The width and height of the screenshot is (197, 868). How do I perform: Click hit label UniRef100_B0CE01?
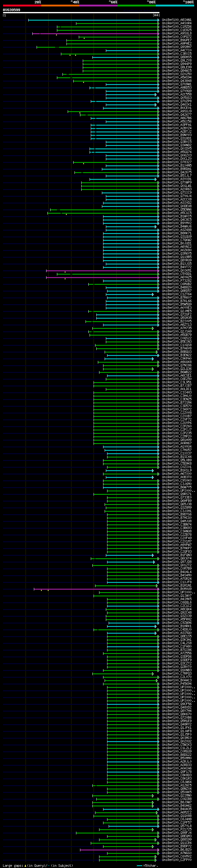[x=176, y=108]
